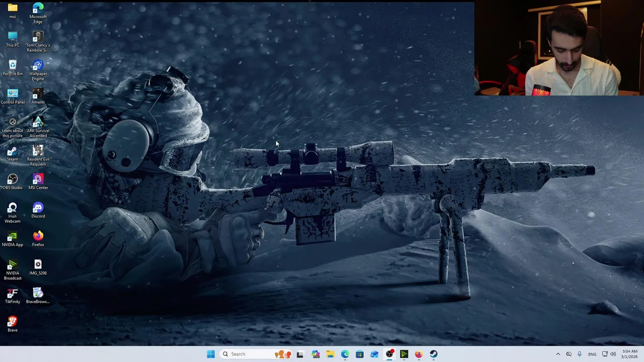
Task: Open the MSI Center shortcut
Action: (x=38, y=182)
